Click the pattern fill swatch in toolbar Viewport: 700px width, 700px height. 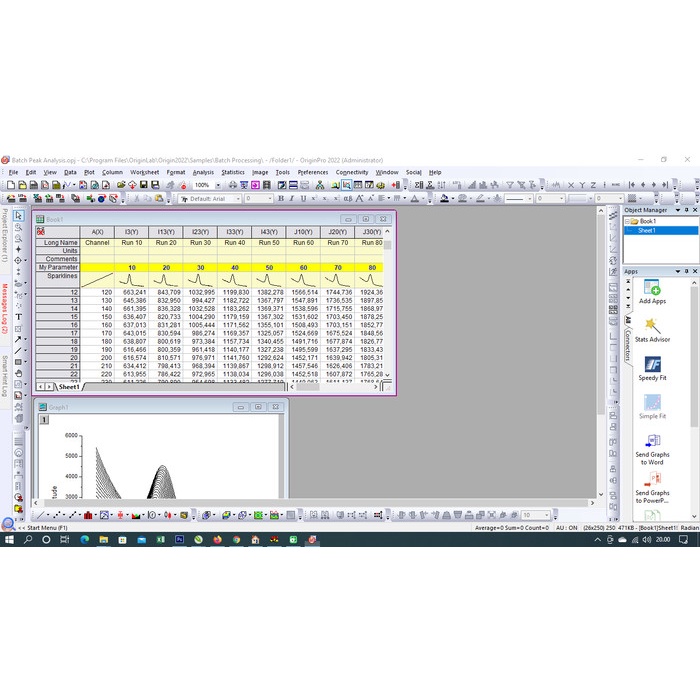pyautogui.click(x=632, y=199)
